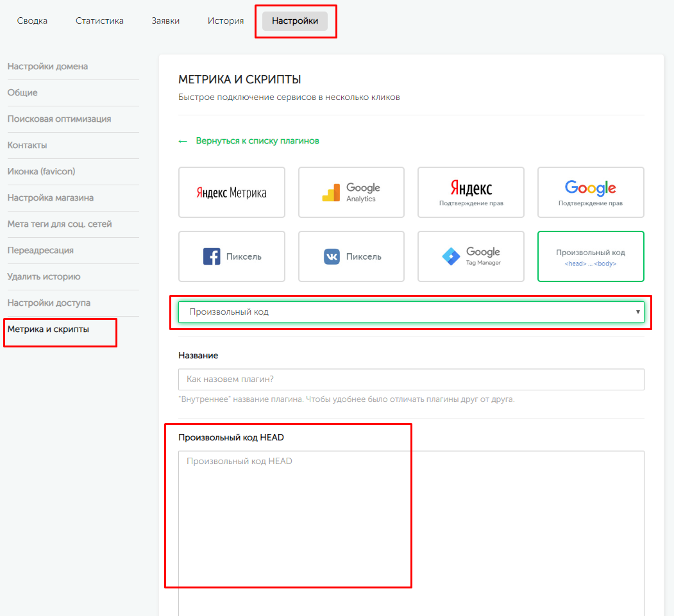The height and width of the screenshot is (616, 674).
Task: Open the Сводка tab
Action: click(x=32, y=21)
